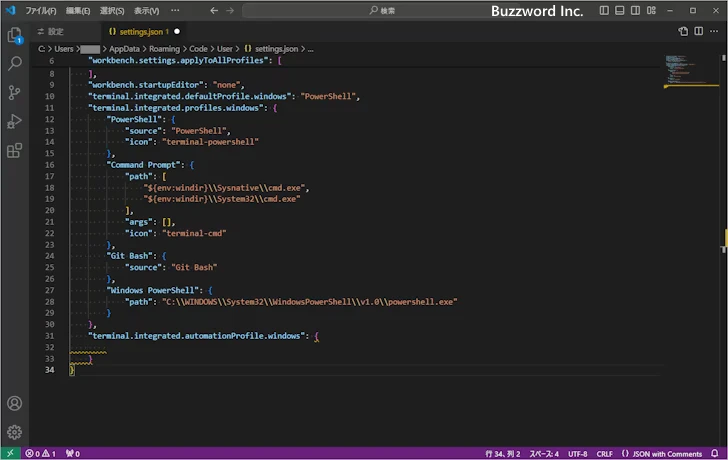
Task: Open the Search view in activity bar
Action: pos(14,63)
